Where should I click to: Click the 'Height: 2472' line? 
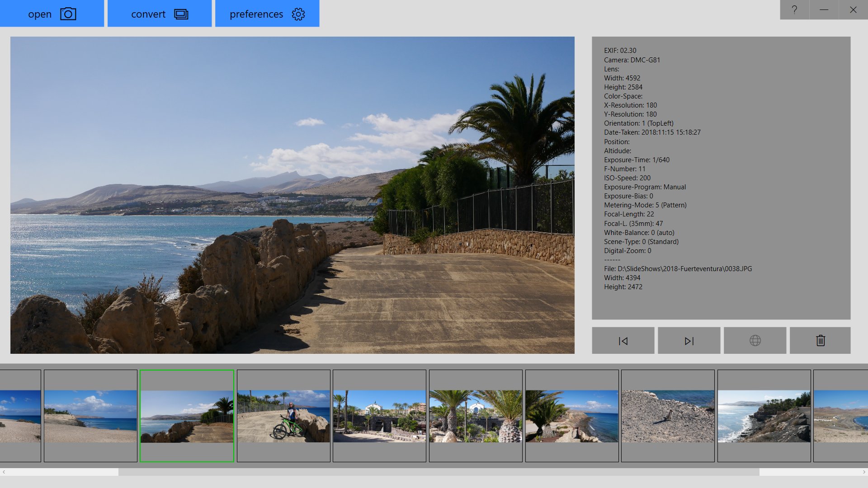tap(623, 287)
